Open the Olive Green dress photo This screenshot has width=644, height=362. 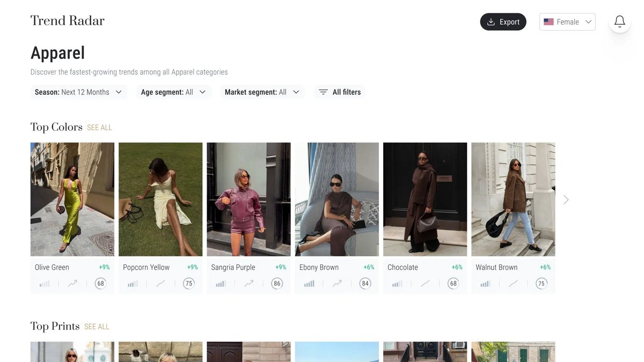point(72,200)
